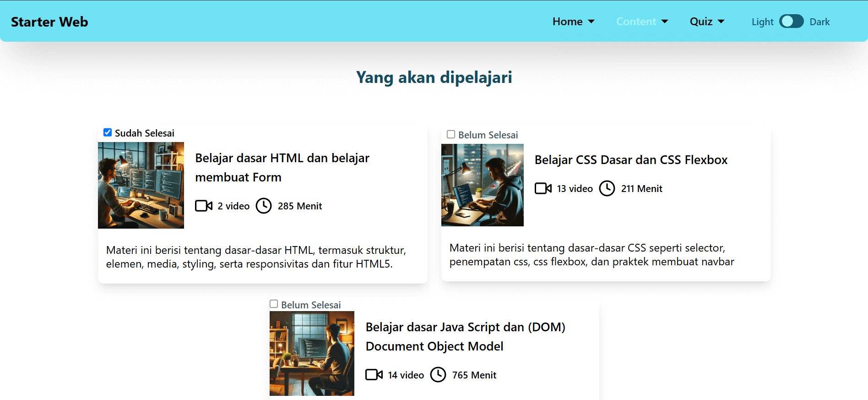Click the '14 video' count text
The image size is (868, 400).
click(x=406, y=375)
